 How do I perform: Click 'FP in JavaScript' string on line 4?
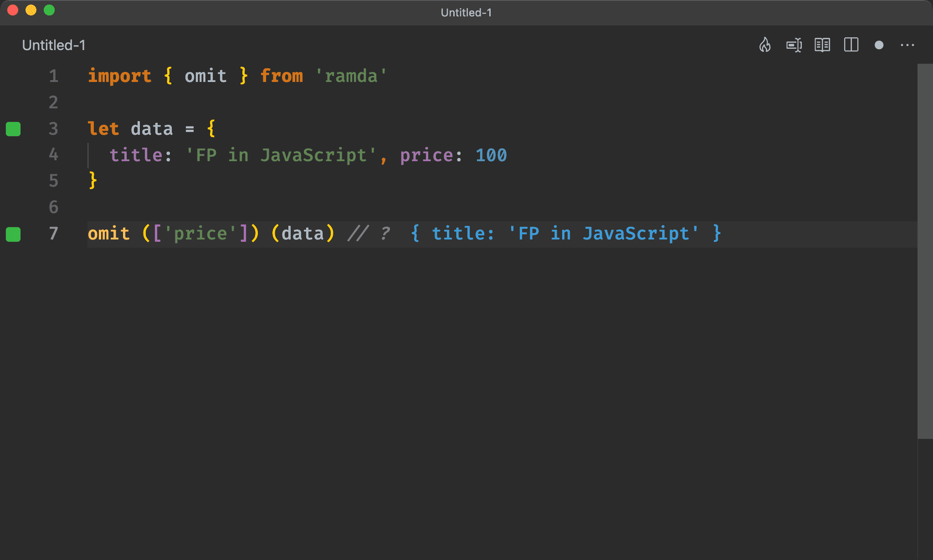tap(281, 155)
